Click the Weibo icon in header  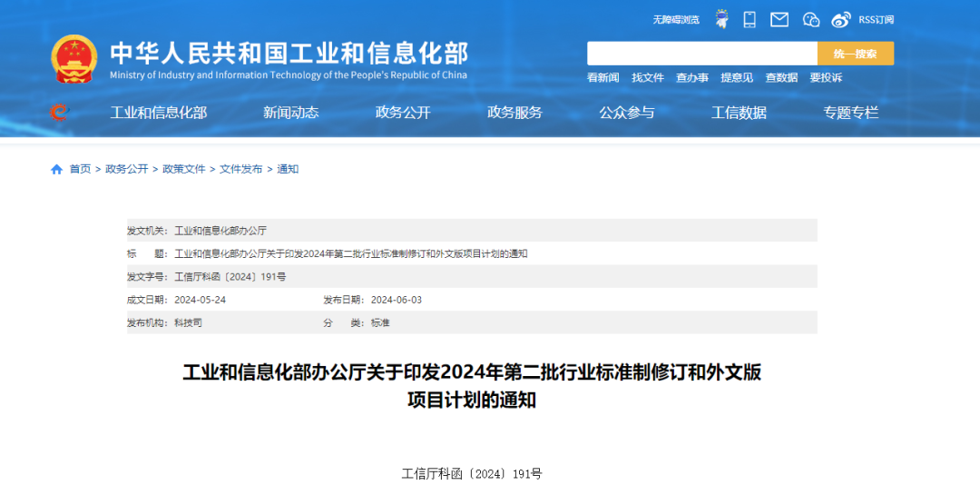841,19
